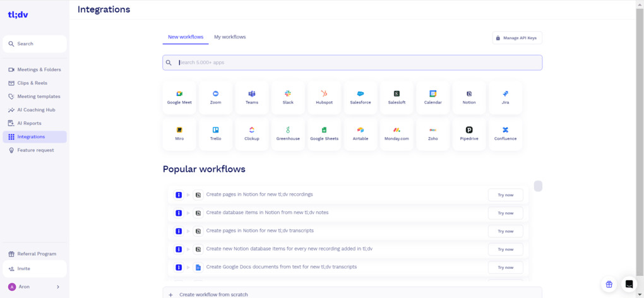644x298 pixels.
Task: Switch to the My workflows tab
Action: [230, 37]
